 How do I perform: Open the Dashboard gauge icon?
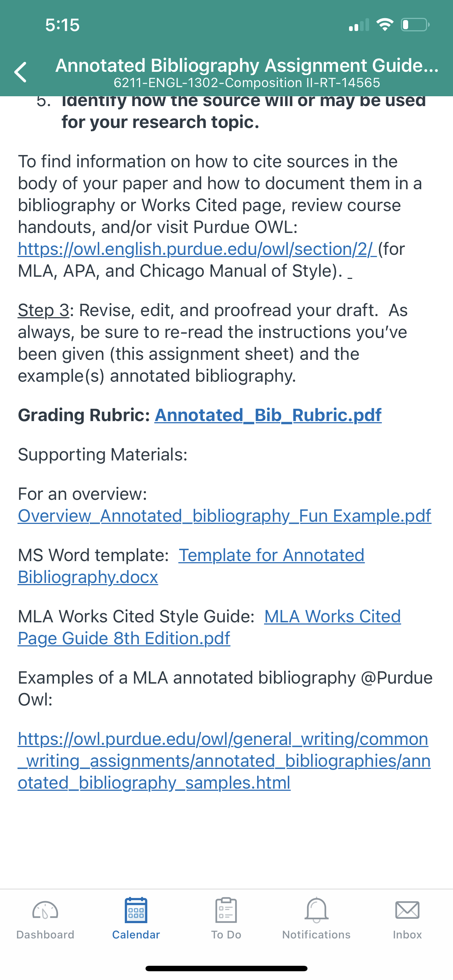45,911
